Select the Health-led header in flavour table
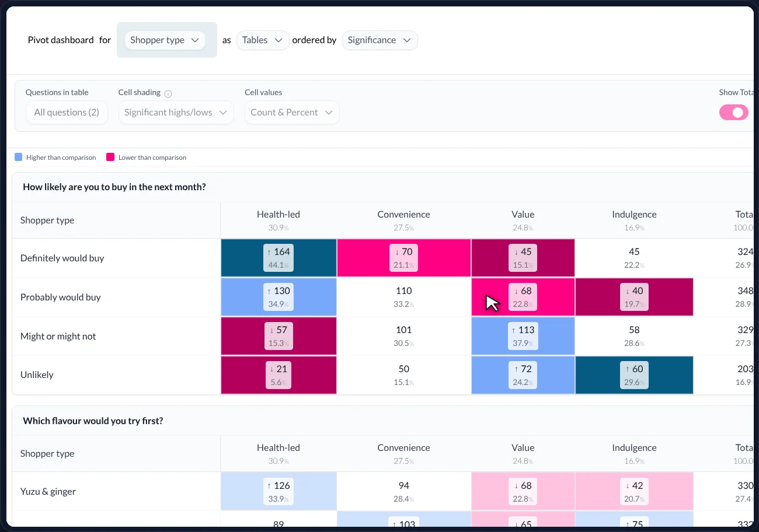This screenshot has height=532, width=759. 278,453
